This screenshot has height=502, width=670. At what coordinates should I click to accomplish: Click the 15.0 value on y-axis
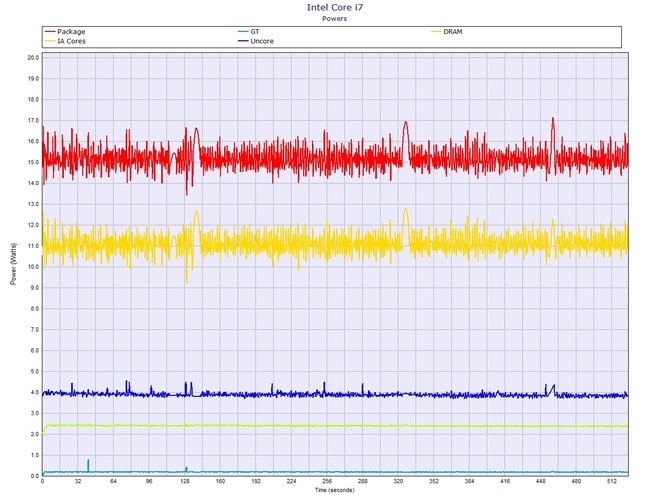pos(33,162)
